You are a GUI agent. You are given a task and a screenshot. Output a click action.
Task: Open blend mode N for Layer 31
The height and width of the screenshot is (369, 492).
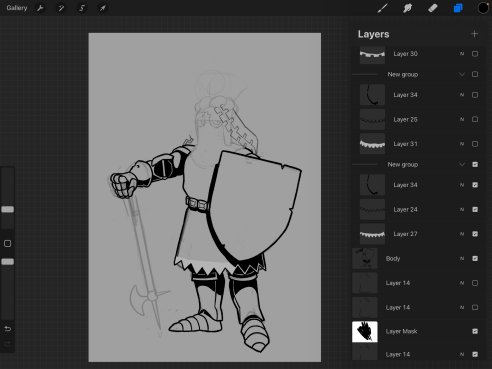[462, 144]
